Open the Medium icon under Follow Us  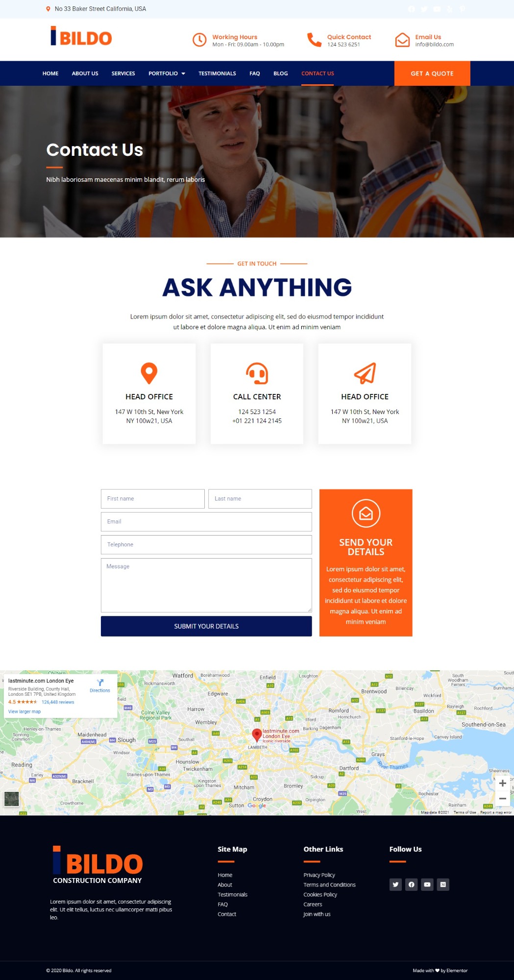pyautogui.click(x=443, y=884)
